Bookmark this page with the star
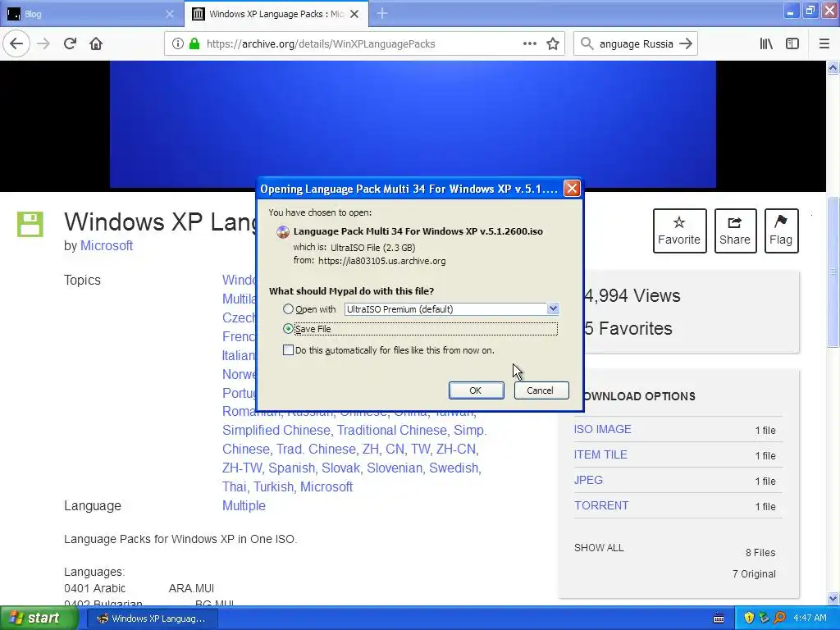This screenshot has height=630, width=840. (553, 43)
